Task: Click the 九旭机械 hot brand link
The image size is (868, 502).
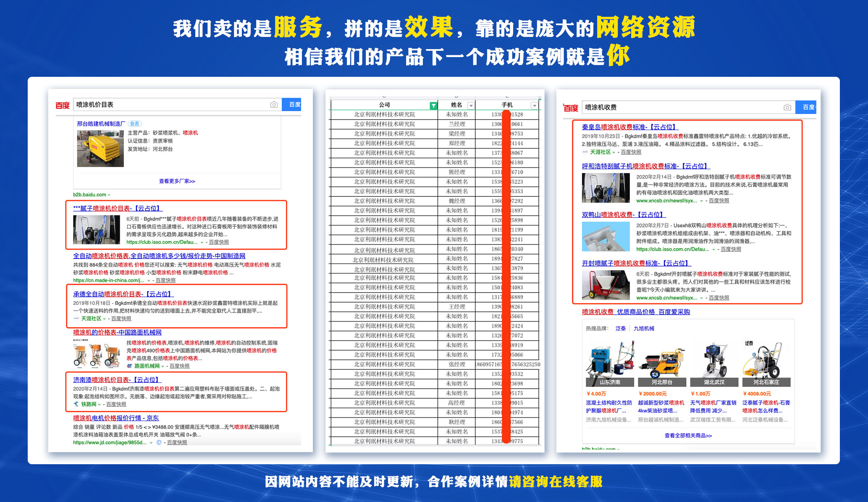Action: [644, 328]
